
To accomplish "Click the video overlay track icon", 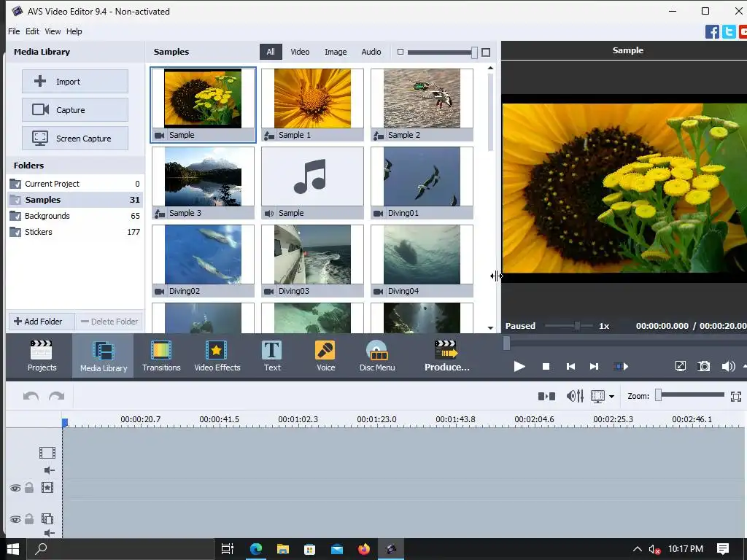I will click(x=47, y=518).
